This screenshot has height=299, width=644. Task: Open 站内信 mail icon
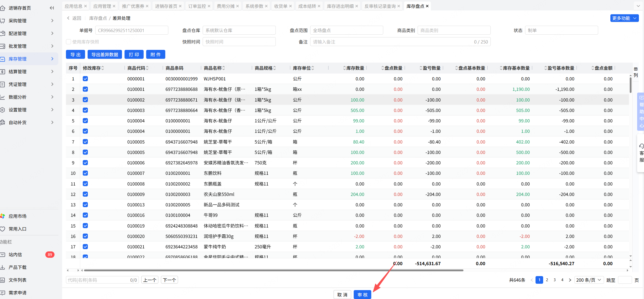pos(3,254)
